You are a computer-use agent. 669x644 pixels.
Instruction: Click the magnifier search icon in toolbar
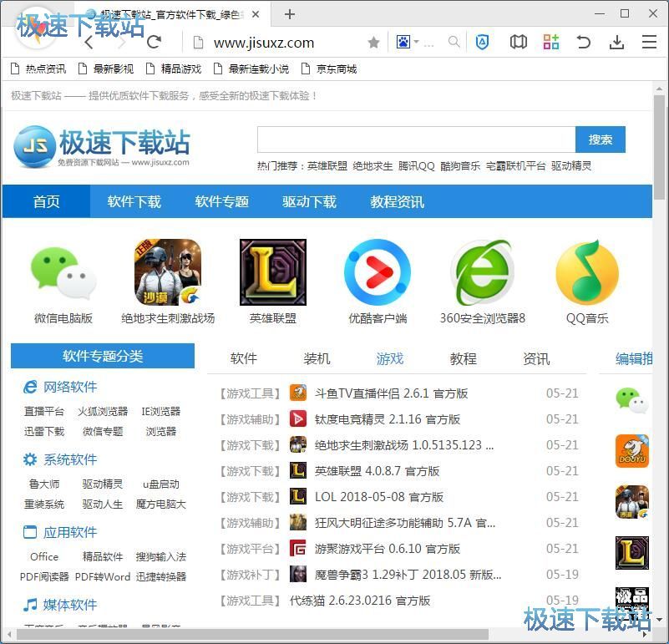click(454, 42)
